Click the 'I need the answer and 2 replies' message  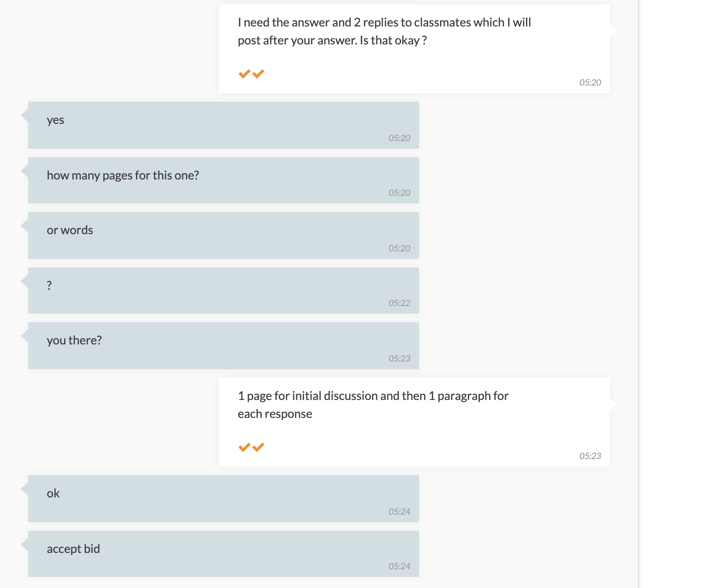pos(414,49)
